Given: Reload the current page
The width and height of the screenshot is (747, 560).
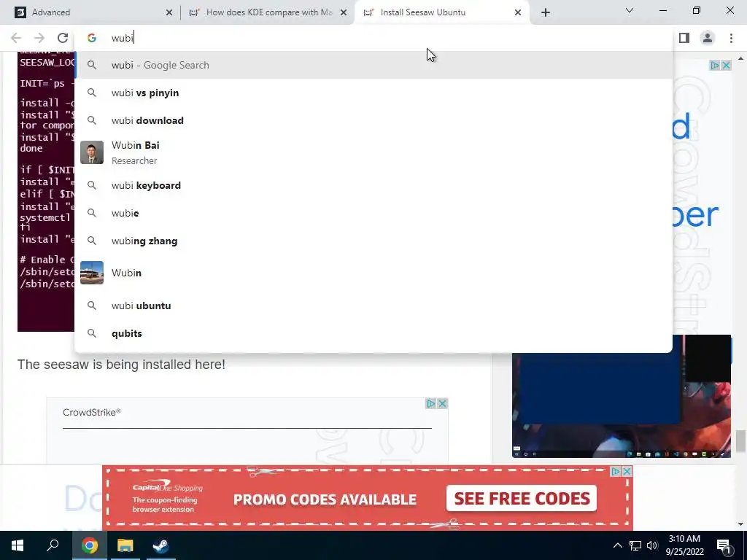Looking at the screenshot, I should pyautogui.click(x=63, y=38).
